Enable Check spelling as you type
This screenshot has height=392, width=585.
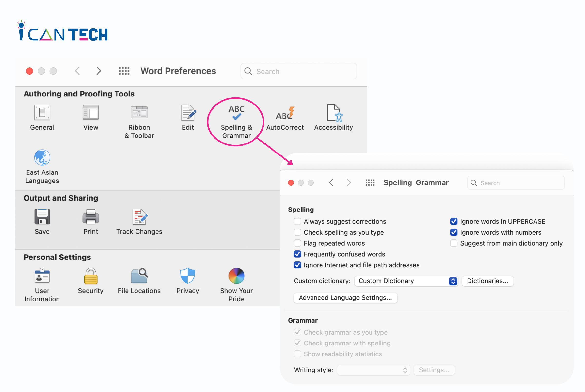(x=297, y=232)
